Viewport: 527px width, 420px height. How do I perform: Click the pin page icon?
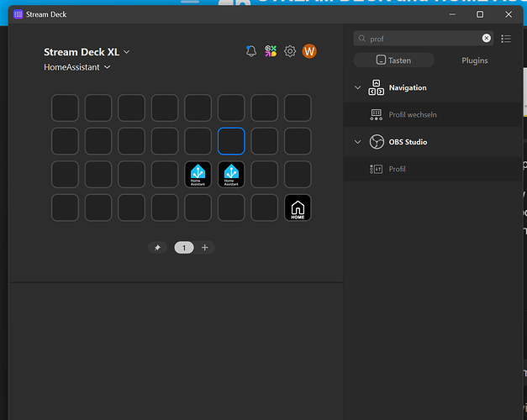point(157,248)
